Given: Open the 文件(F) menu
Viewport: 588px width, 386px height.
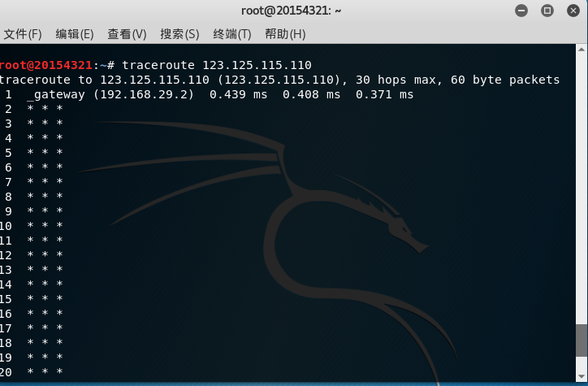Looking at the screenshot, I should (x=23, y=34).
